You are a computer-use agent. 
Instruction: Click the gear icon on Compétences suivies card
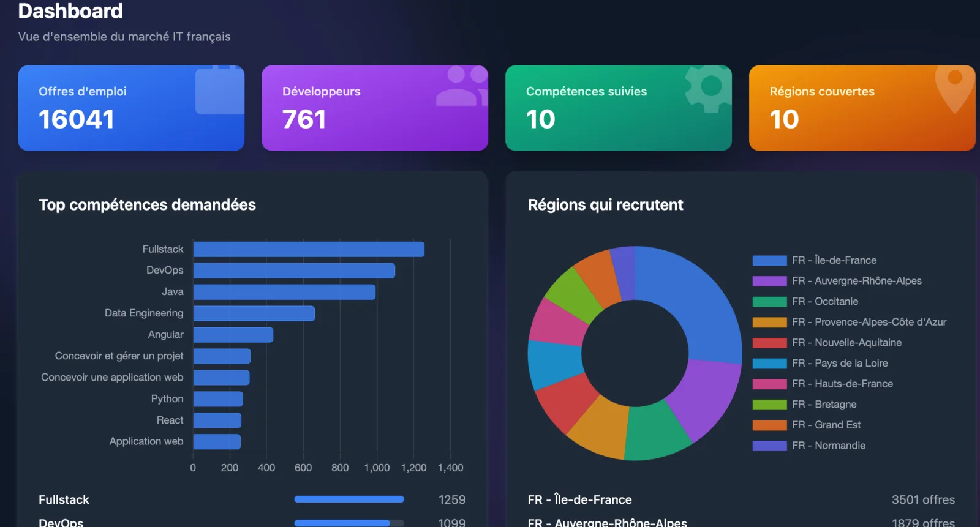pyautogui.click(x=709, y=89)
